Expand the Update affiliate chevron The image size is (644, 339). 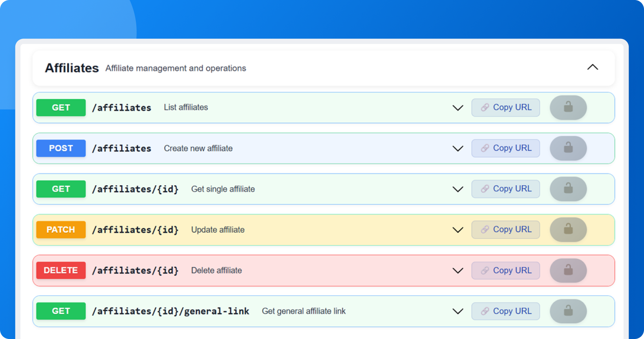click(x=457, y=230)
